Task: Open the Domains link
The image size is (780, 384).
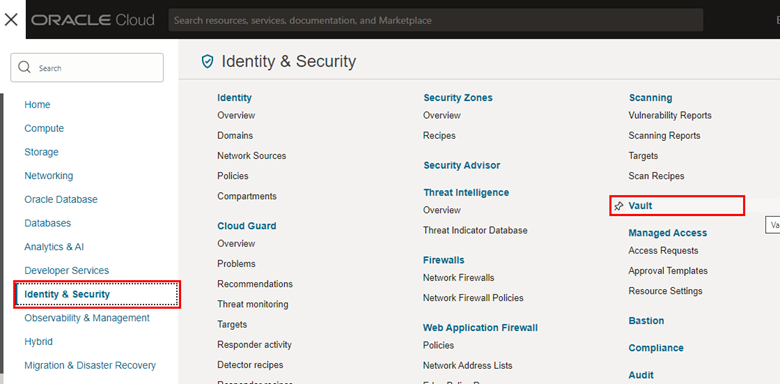Action: [x=235, y=135]
